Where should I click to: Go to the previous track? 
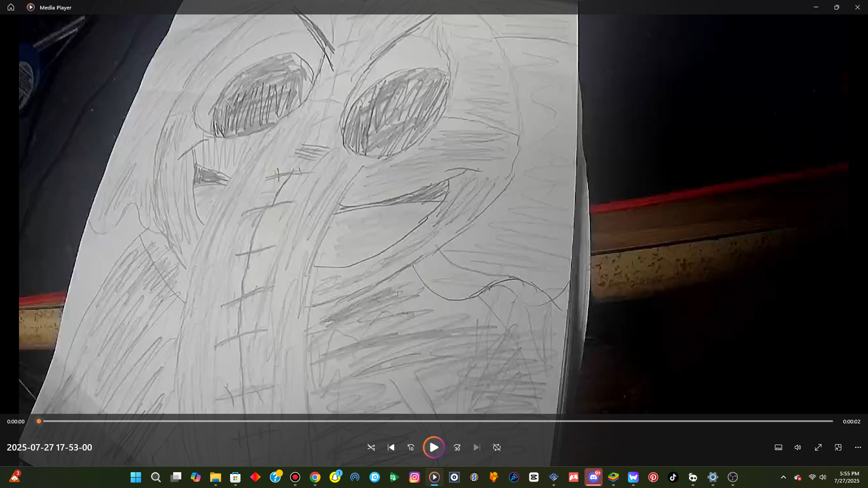(391, 447)
